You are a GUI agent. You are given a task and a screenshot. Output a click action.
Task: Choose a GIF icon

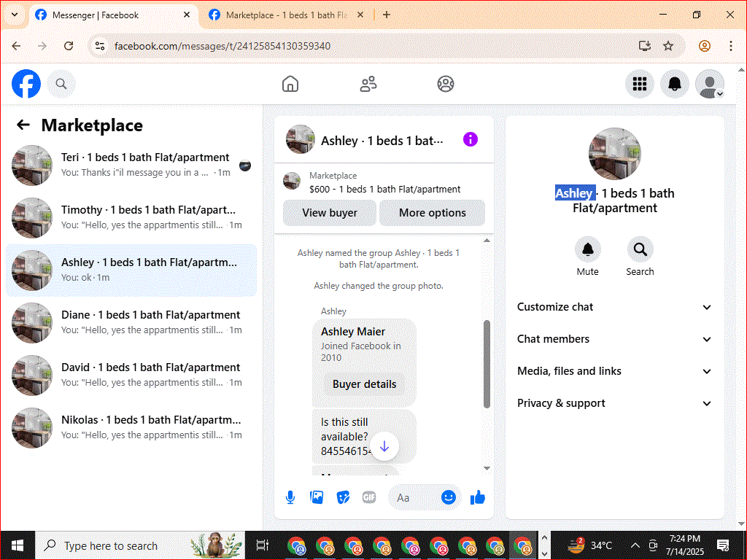(369, 497)
